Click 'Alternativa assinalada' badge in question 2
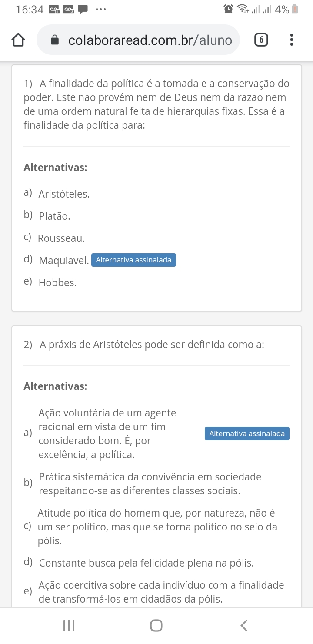313x644 pixels. click(247, 433)
